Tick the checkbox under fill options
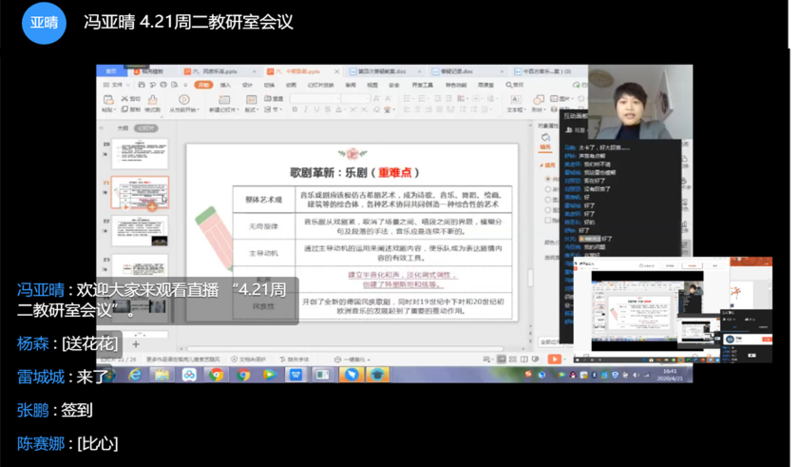Screen dimensions: 800x467 [548, 220]
